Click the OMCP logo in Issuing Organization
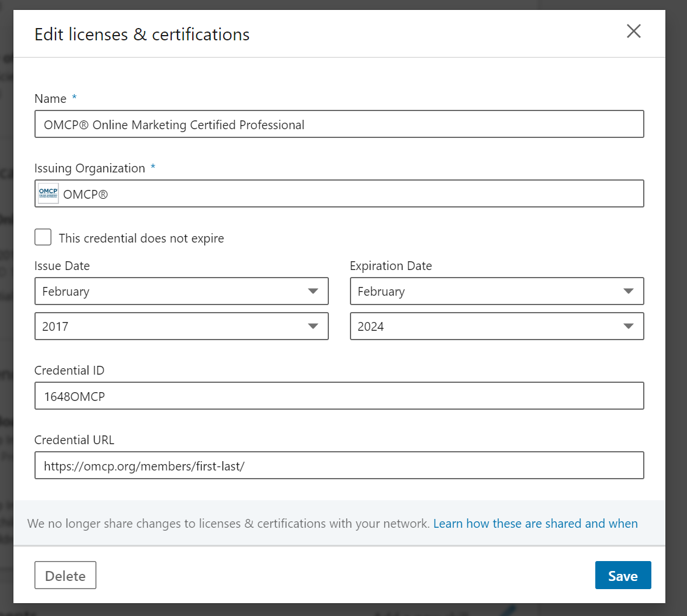This screenshot has height=616, width=687. point(48,193)
